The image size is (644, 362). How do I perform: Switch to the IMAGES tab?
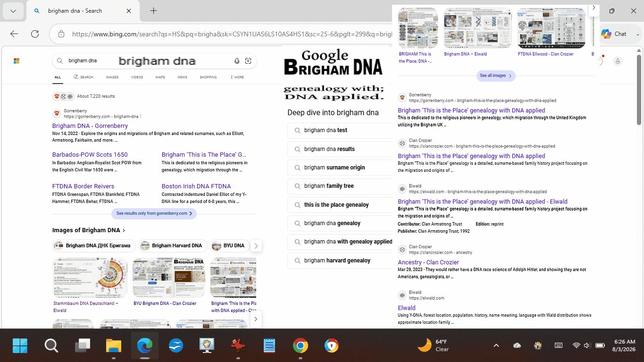[x=112, y=77]
